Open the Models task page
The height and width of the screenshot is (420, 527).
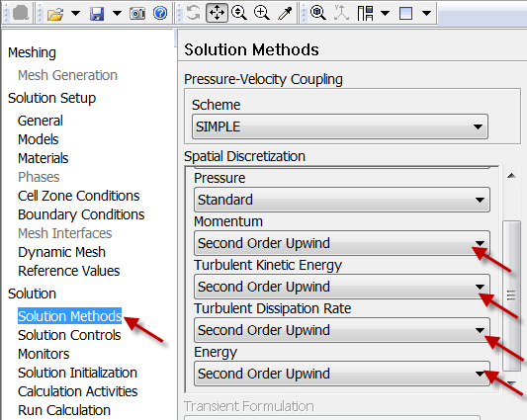[38, 139]
